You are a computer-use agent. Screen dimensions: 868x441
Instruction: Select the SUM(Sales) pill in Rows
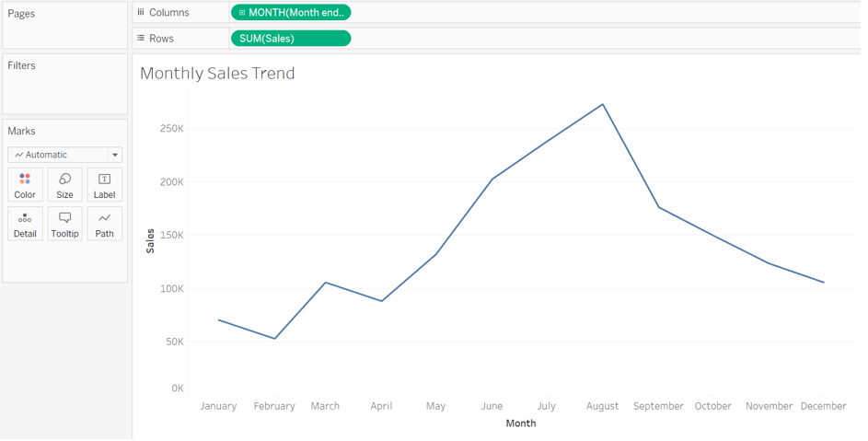290,39
